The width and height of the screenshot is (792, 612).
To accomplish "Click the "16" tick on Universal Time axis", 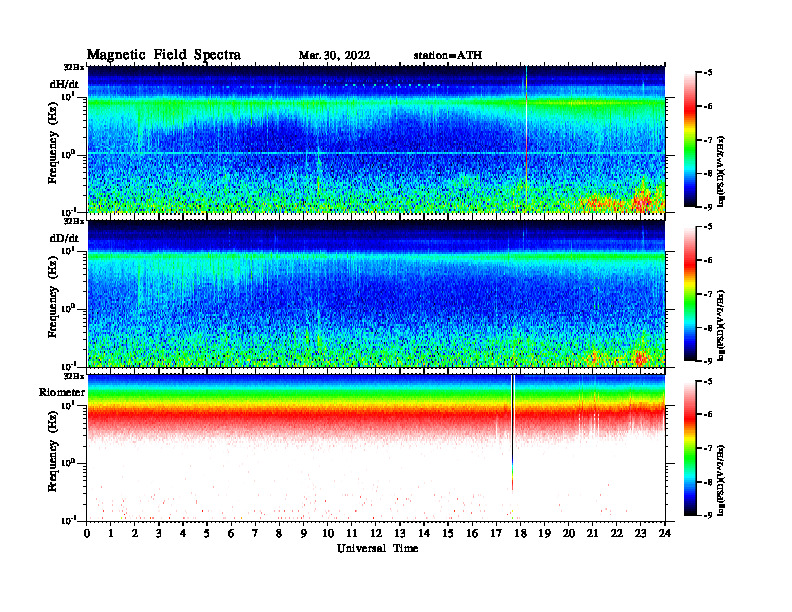I will coord(472,534).
